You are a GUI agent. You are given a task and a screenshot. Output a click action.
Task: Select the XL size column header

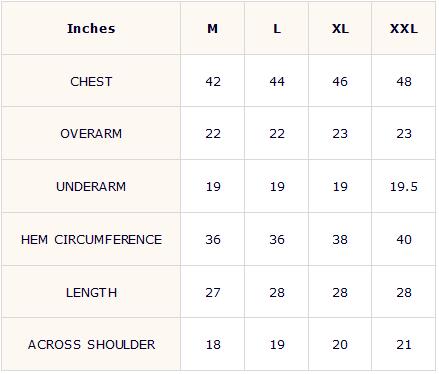coord(340,29)
